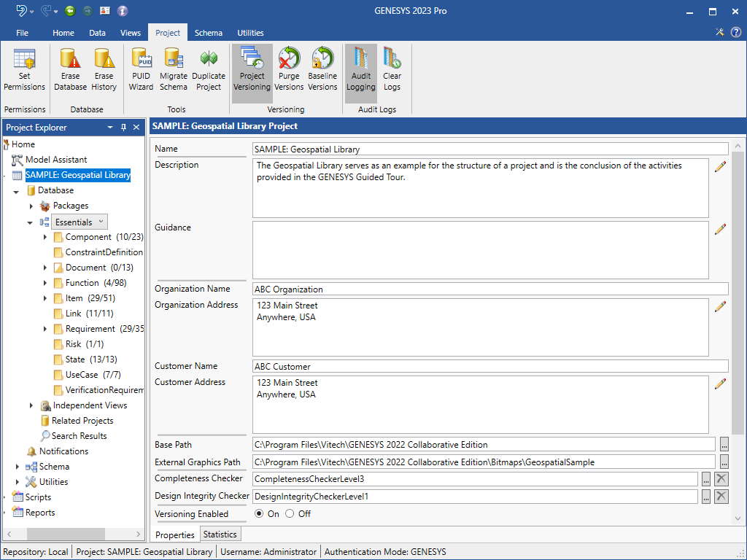Expand the Packages tree node
This screenshot has width=747, height=560.
point(31,206)
